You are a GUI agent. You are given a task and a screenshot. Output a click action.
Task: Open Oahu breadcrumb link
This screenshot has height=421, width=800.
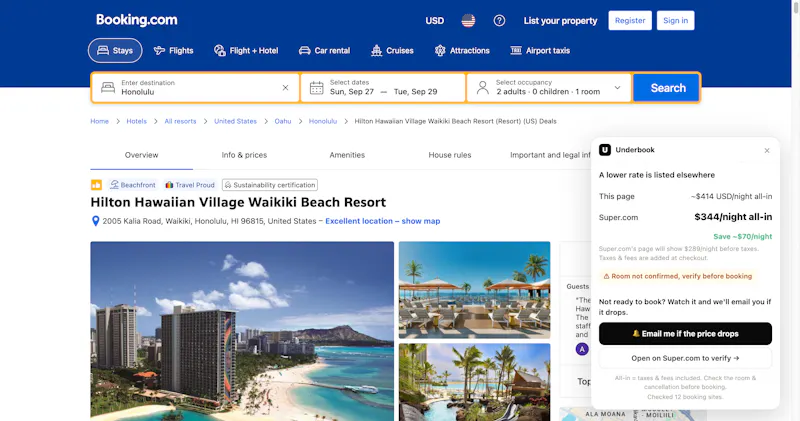coord(283,121)
